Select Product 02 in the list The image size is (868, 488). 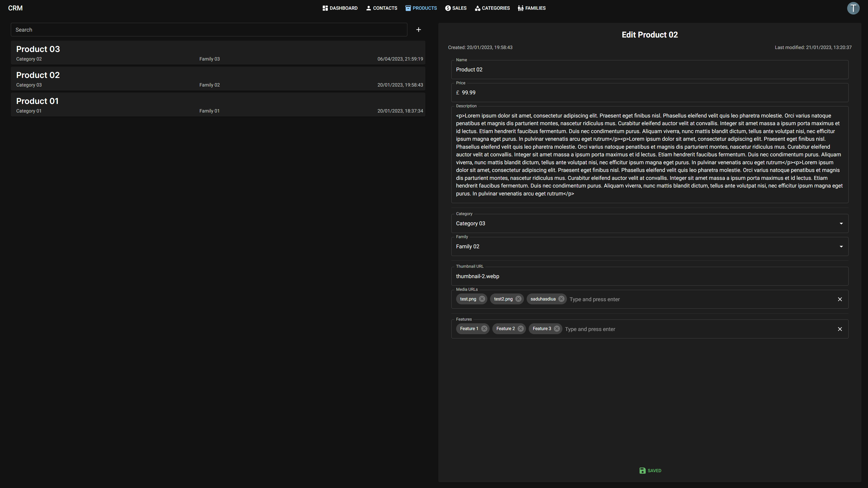[218, 79]
